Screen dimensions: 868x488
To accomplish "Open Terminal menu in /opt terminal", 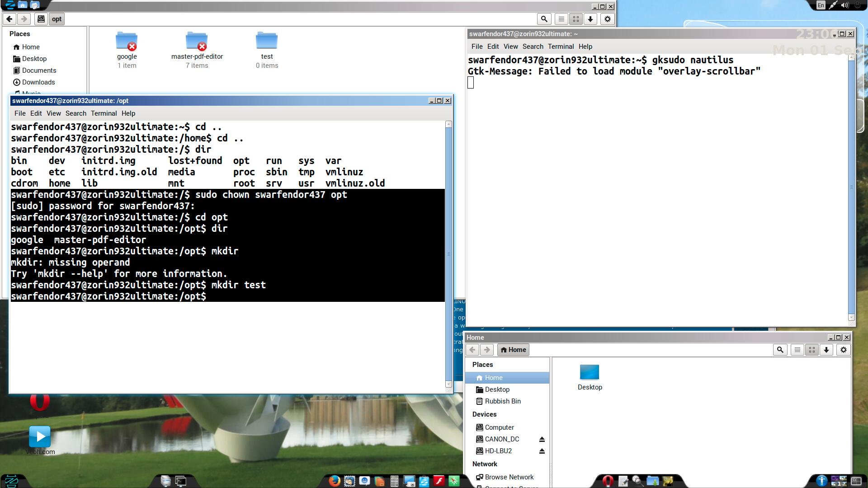I will 104,113.
